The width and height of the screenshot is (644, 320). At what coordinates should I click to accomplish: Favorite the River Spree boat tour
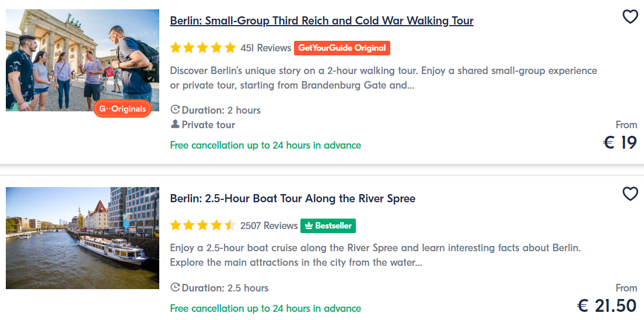(630, 194)
